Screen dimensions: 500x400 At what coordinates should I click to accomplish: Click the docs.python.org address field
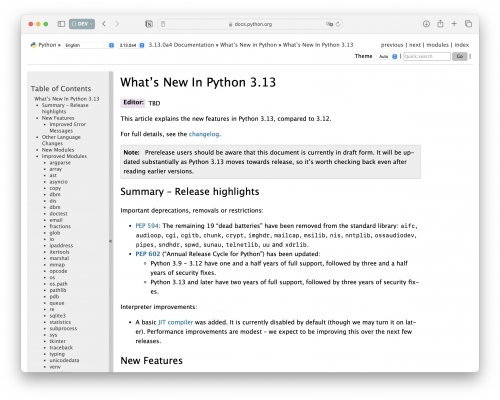click(x=250, y=24)
